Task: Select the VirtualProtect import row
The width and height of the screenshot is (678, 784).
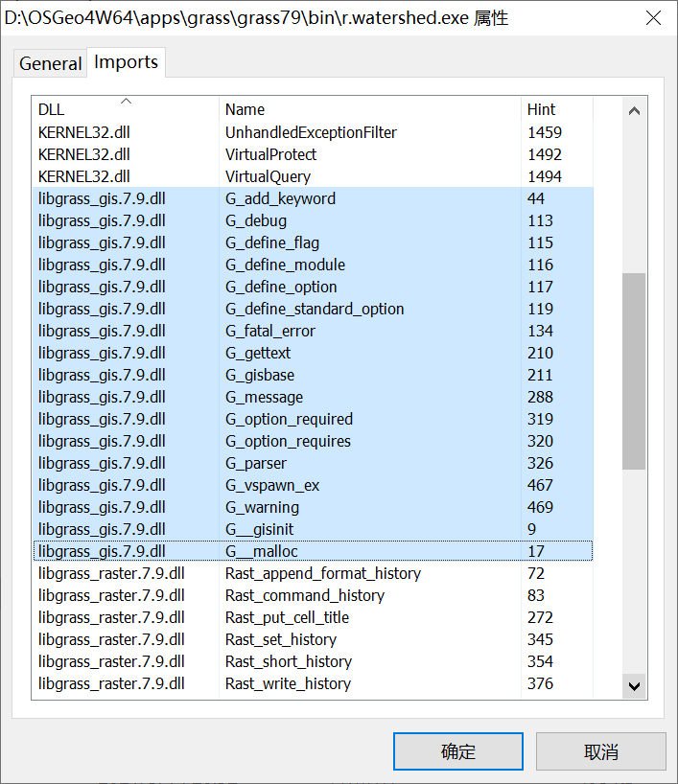Action: tap(313, 154)
